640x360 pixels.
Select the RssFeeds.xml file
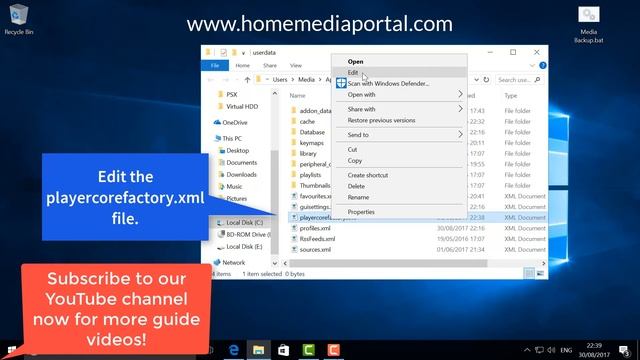(317, 239)
